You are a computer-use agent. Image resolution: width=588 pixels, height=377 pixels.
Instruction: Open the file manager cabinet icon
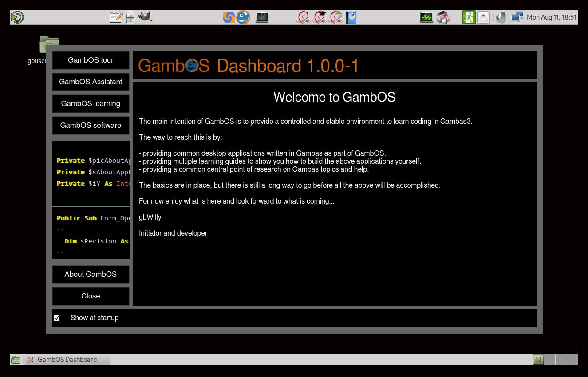click(x=130, y=17)
